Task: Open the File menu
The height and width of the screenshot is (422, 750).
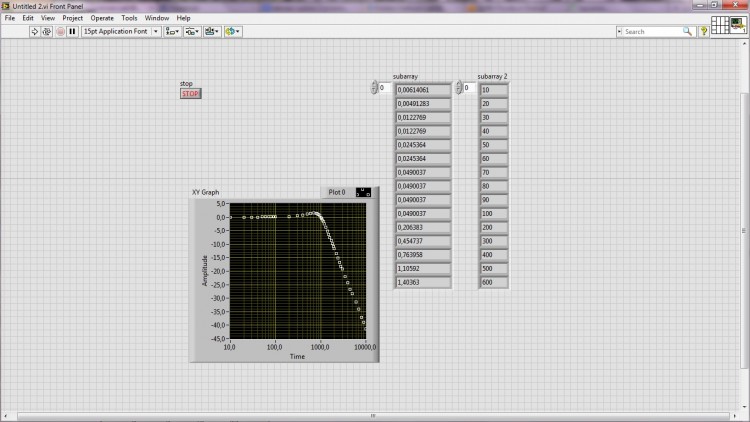Action: [x=10, y=18]
